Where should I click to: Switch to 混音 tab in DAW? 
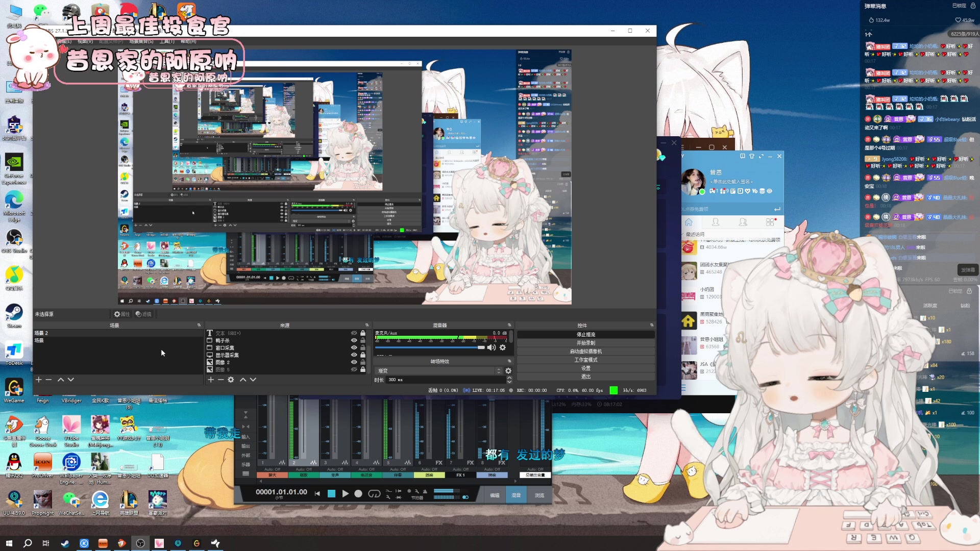point(516,495)
